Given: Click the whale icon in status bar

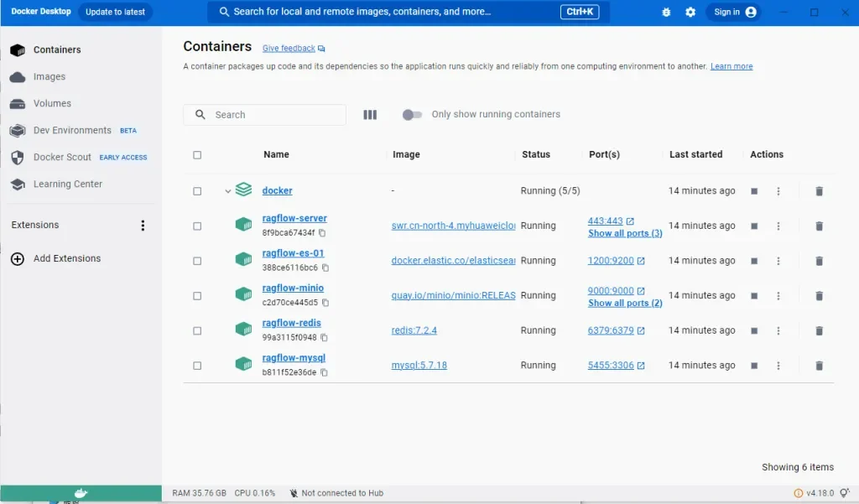Looking at the screenshot, I should coord(81,493).
